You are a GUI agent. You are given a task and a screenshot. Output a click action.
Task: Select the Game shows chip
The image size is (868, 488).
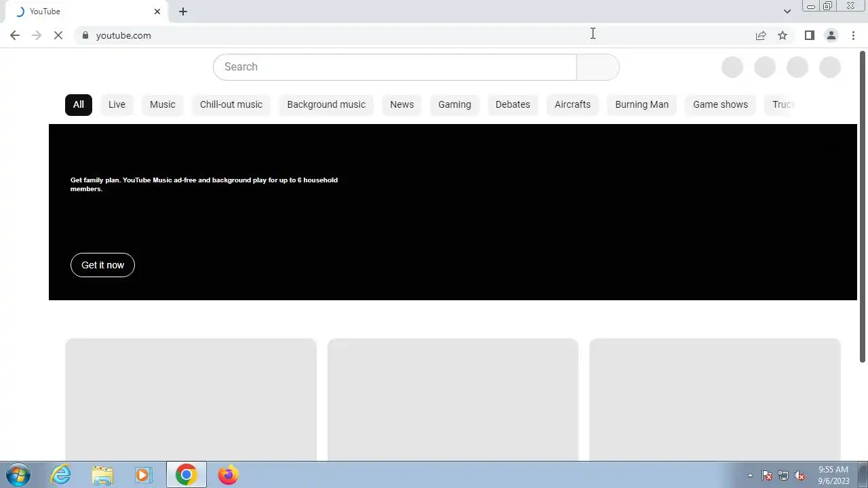click(720, 104)
